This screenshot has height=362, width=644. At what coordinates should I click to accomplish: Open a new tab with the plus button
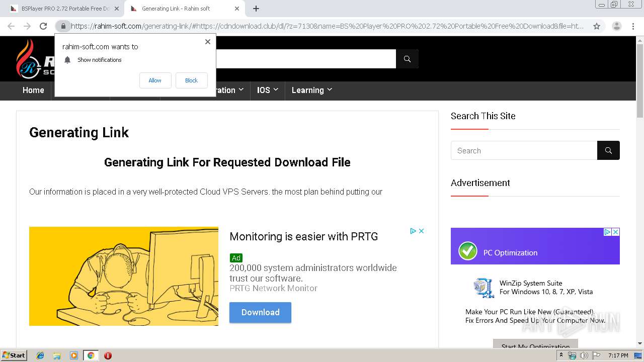tap(256, 9)
